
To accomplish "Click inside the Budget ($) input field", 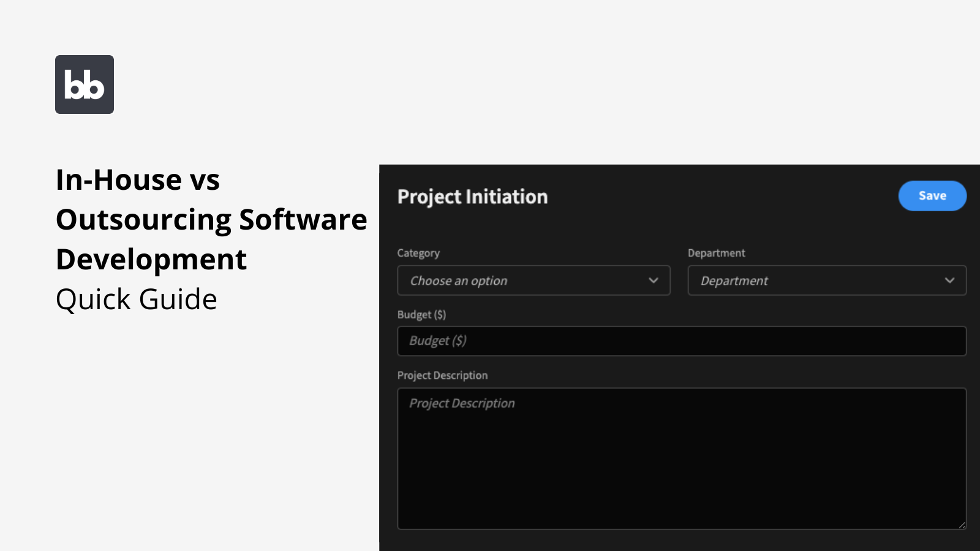I will (x=682, y=341).
